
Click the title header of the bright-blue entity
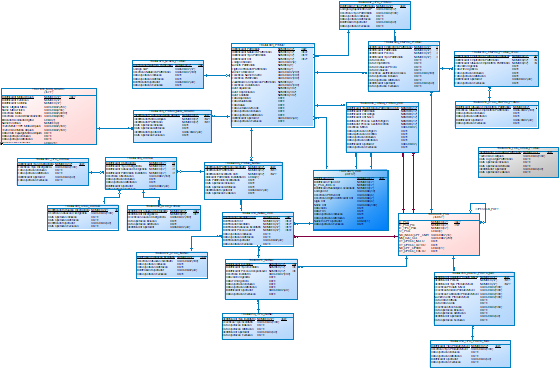point(351,173)
